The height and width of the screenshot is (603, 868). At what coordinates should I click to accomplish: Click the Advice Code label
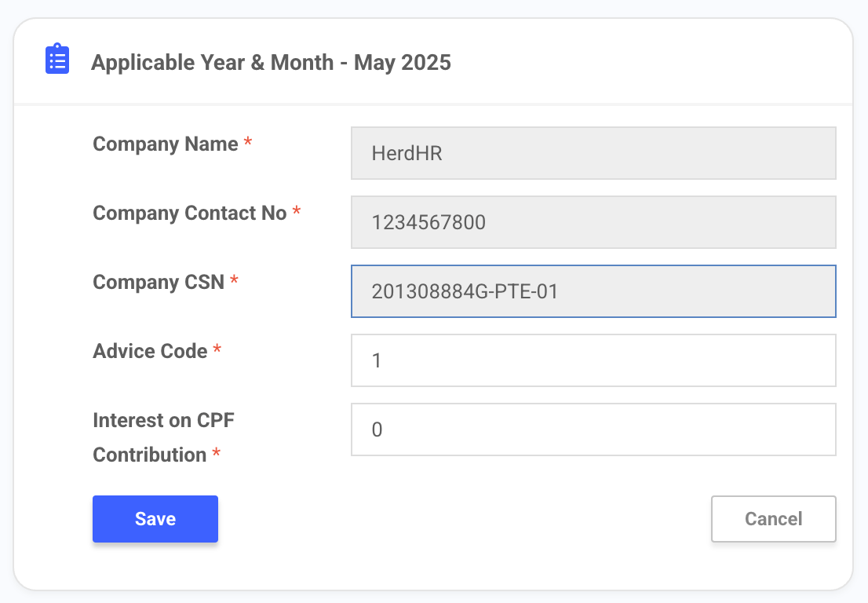[x=149, y=351]
